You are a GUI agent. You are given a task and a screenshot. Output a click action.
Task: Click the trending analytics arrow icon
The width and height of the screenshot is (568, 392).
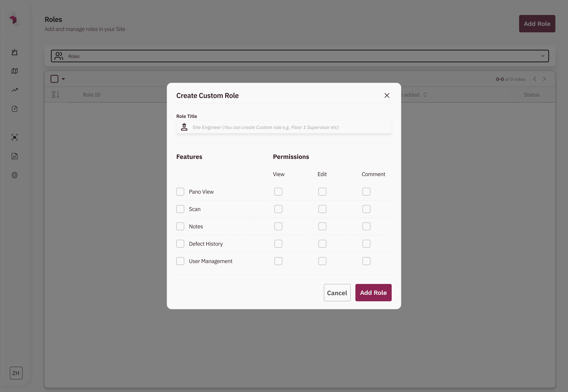[14, 90]
